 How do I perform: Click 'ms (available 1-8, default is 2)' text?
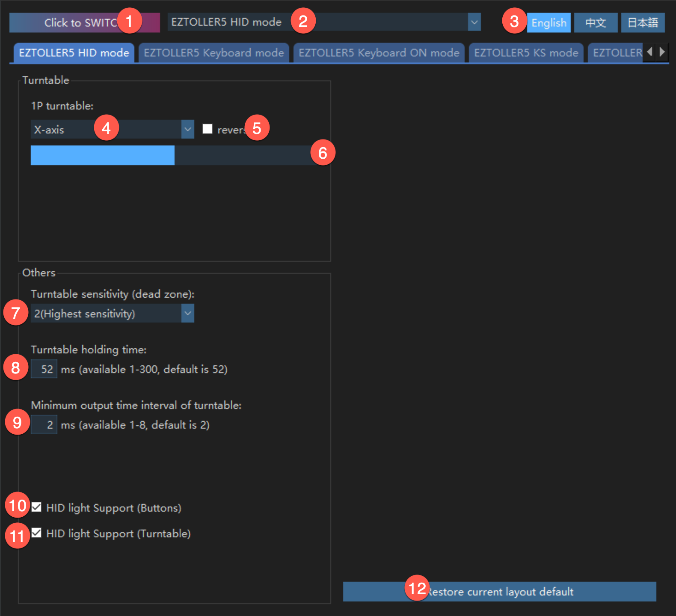[135, 425]
